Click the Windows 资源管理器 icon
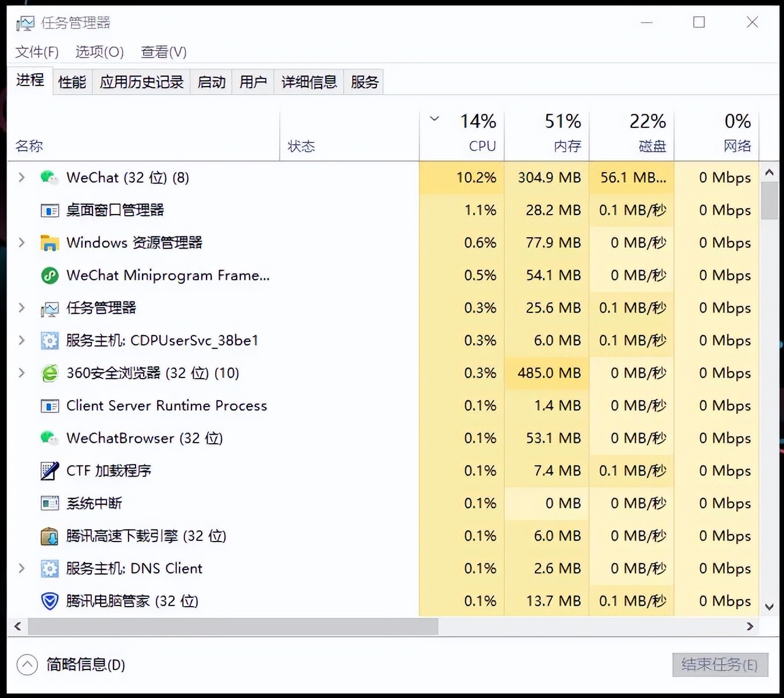This screenshot has height=698, width=784. 49,243
